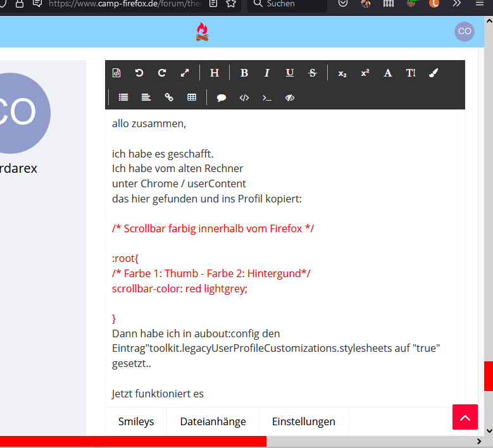Open the Smileys tab
The image size is (493, 448).
[136, 421]
